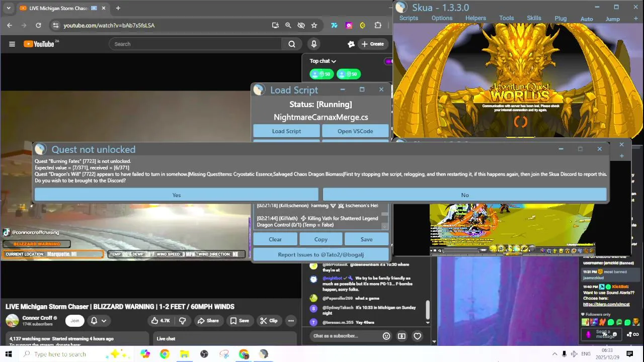Viewport: 644px width, 362px height.
Task: Click the YouTube logo home link
Action: (40, 44)
